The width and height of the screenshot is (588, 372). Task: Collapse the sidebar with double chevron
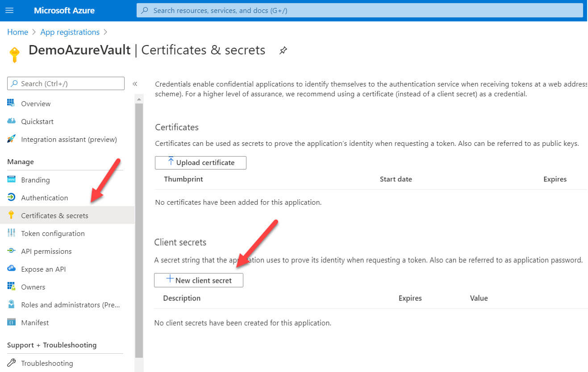[x=135, y=84]
